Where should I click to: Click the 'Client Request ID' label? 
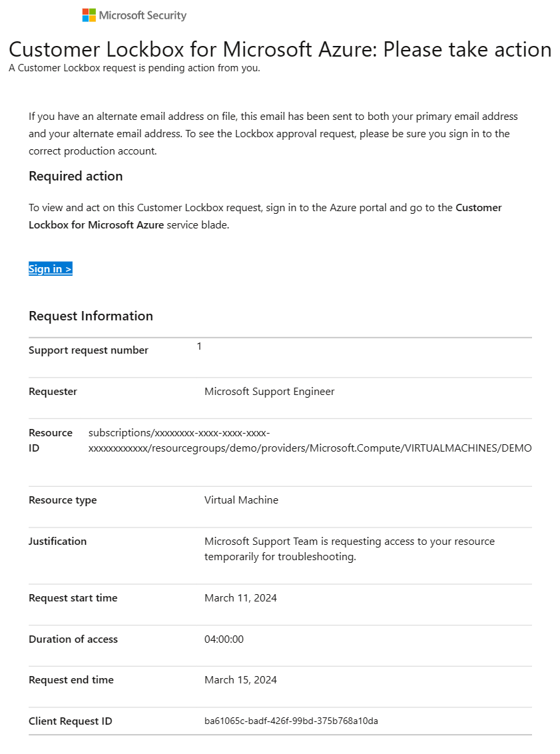[71, 721]
